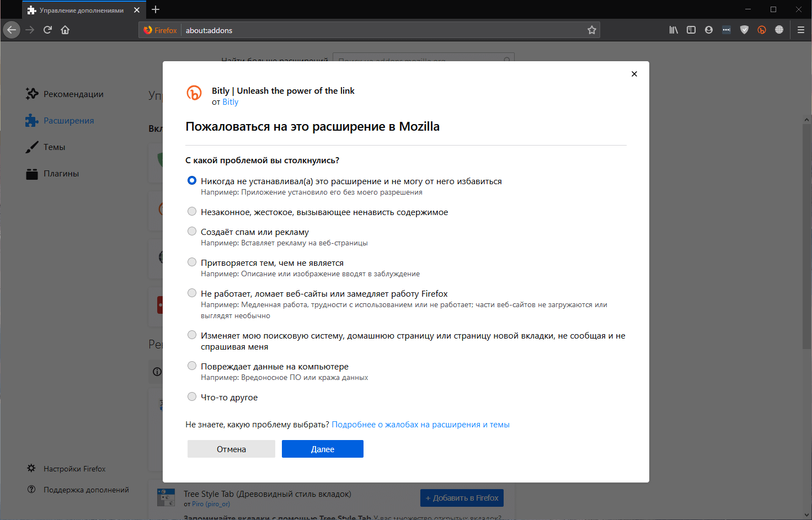Image resolution: width=812 pixels, height=520 pixels.
Task: Open the page actions overflow menu
Action: tap(726, 30)
